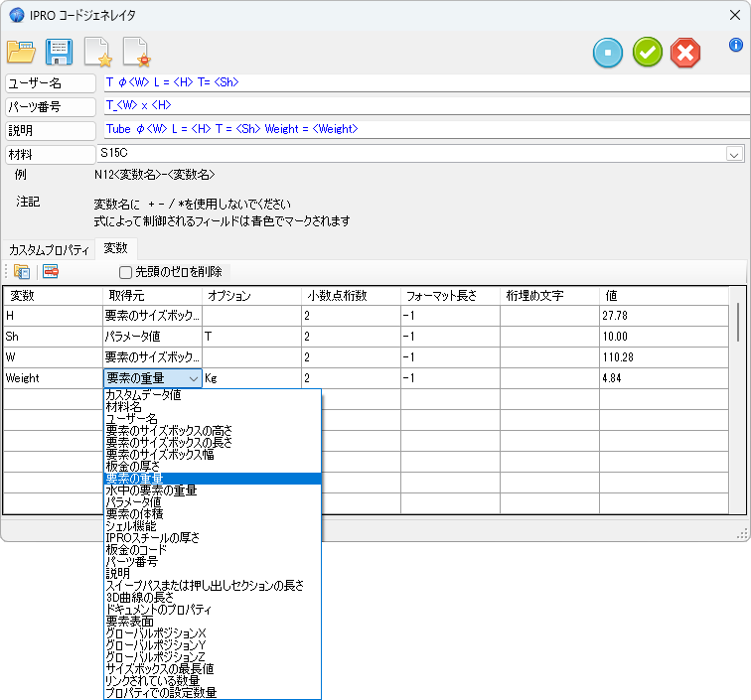751x700 pixels.
Task: Pick ドキュメントのプロパティ option
Action: tap(213, 610)
